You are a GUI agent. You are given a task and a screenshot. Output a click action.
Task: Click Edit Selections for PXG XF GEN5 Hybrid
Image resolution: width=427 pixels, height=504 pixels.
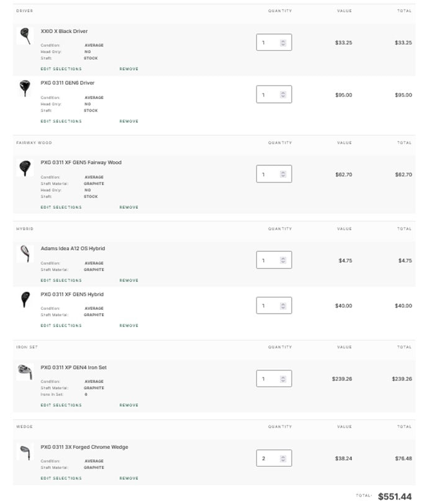click(61, 325)
